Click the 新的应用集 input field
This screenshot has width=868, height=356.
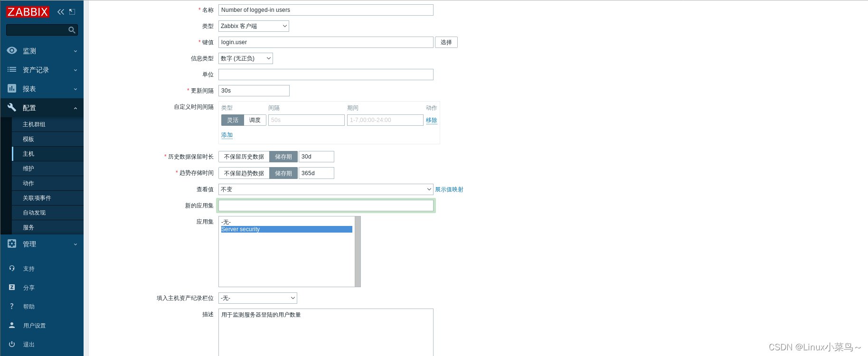[x=326, y=206]
